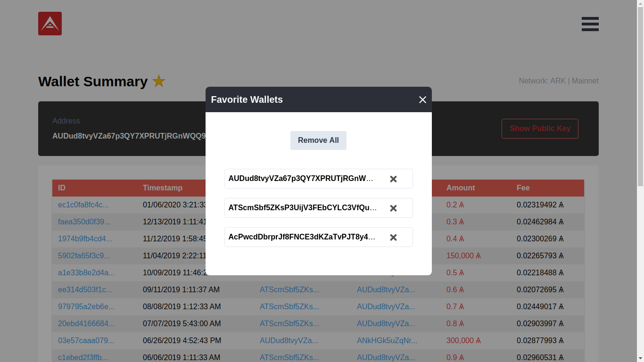
Task: Click the Wallet Summary heading
Action: 93,82
